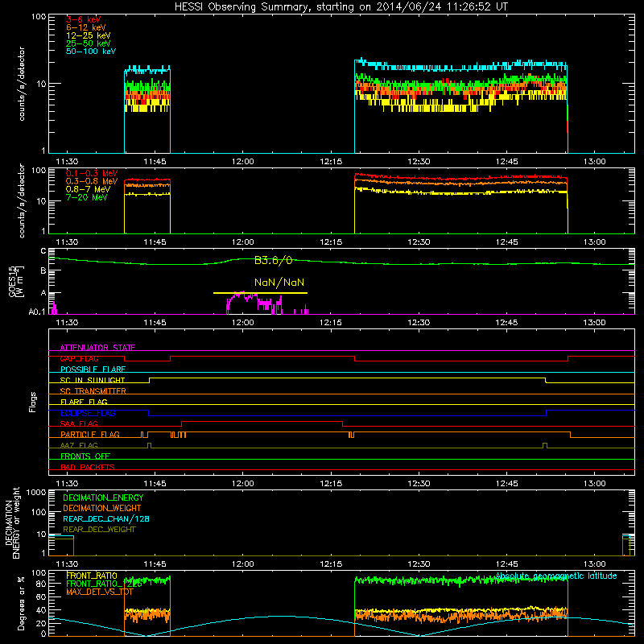This screenshot has width=644, height=644.
Task: Click the REAR_DEC_CHAN/128 legend entry
Action: (106, 518)
